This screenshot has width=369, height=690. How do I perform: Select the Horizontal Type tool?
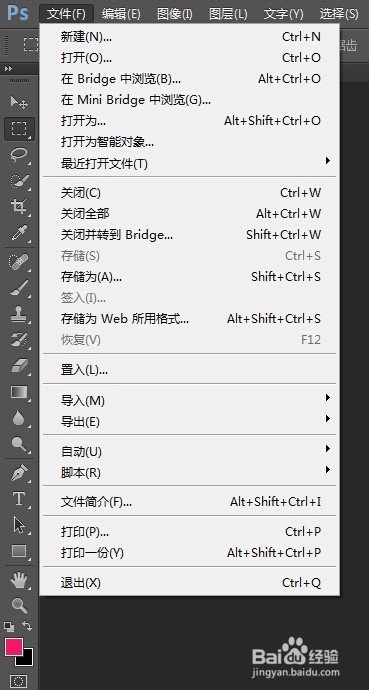tap(19, 499)
